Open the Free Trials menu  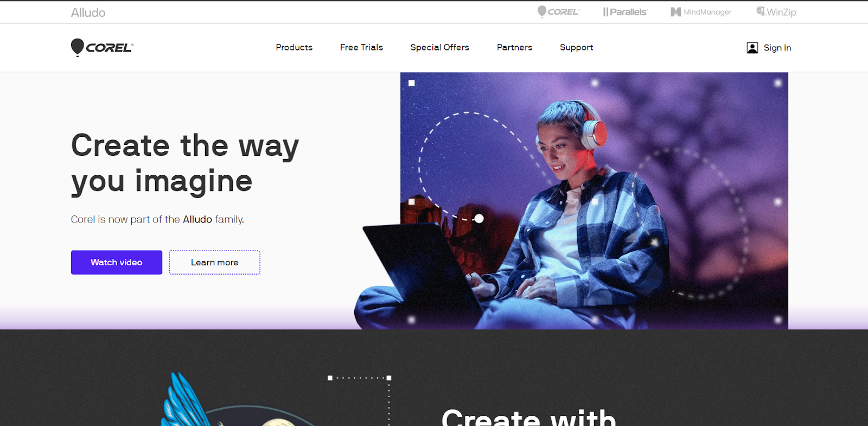361,47
